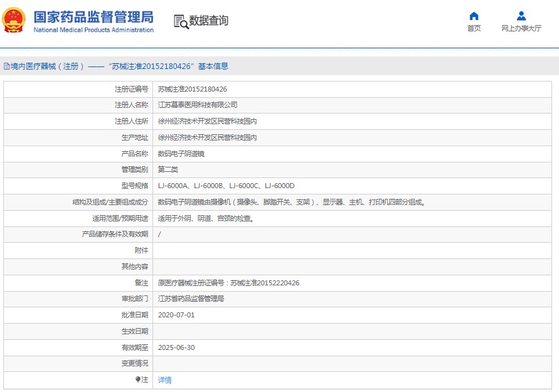The image size is (559, 392).
Task: Click the 变更情况 label
Action: click(134, 363)
